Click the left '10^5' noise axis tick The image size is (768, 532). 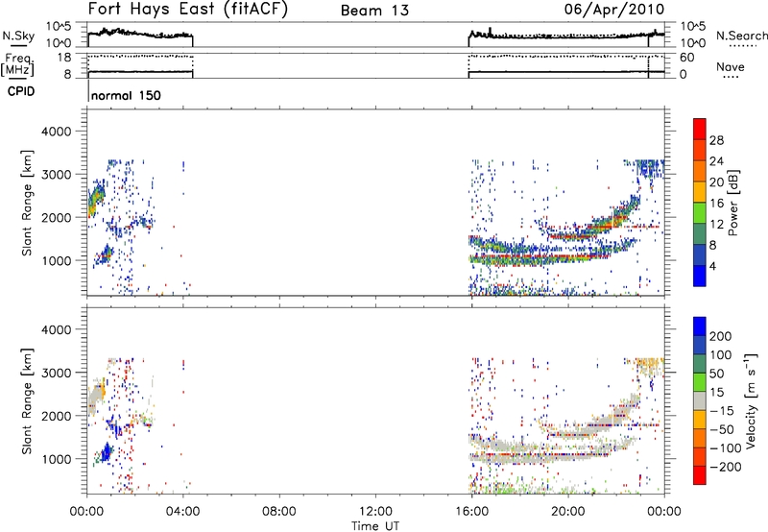(x=59, y=27)
